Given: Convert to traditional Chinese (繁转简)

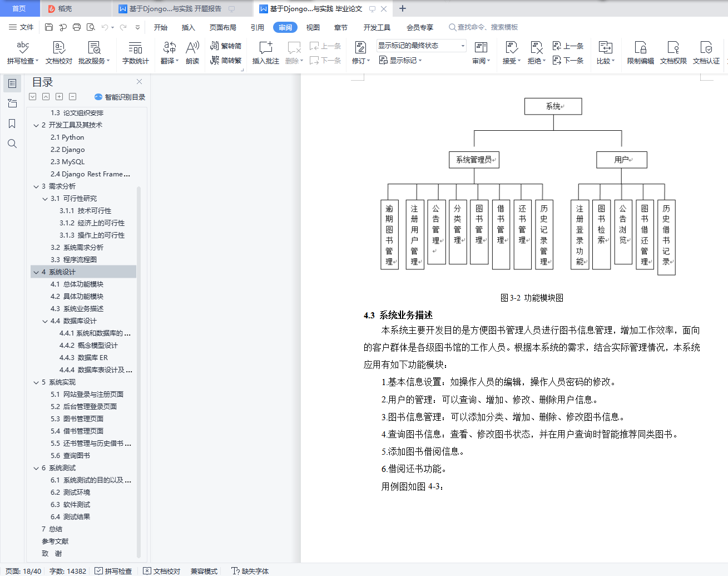Looking at the screenshot, I should [x=226, y=46].
